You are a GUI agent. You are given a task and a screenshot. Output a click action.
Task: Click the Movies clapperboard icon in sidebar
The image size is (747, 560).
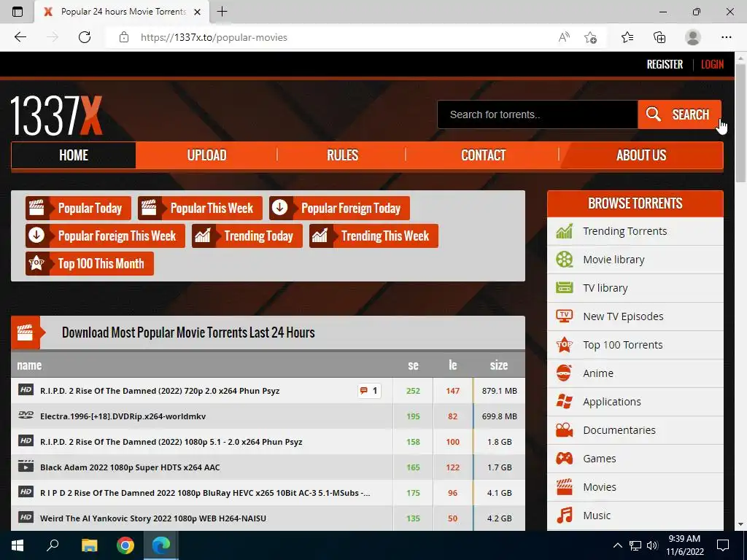pyautogui.click(x=565, y=486)
